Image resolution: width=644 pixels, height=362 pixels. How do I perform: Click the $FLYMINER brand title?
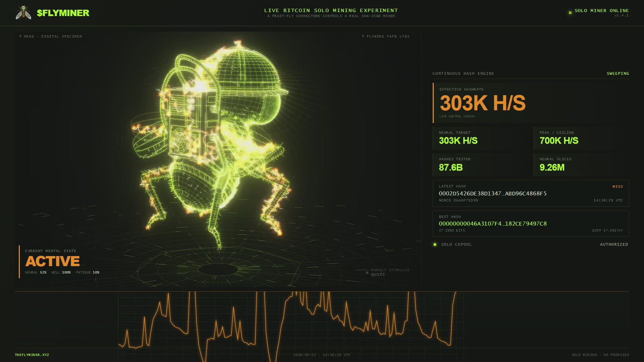pyautogui.click(x=63, y=13)
